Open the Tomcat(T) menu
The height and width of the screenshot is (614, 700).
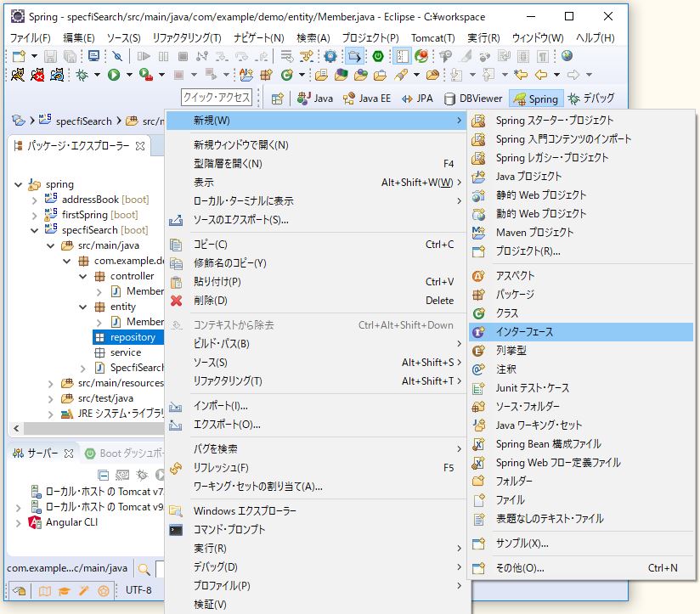432,38
